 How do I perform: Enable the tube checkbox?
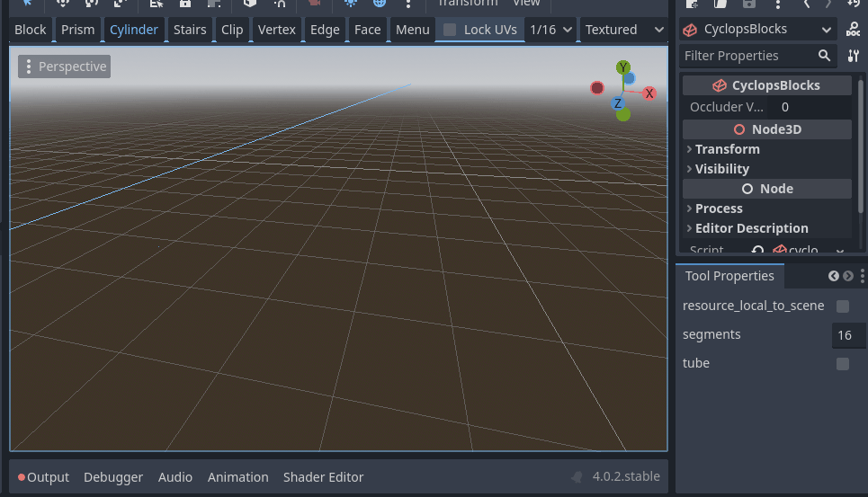[843, 364]
